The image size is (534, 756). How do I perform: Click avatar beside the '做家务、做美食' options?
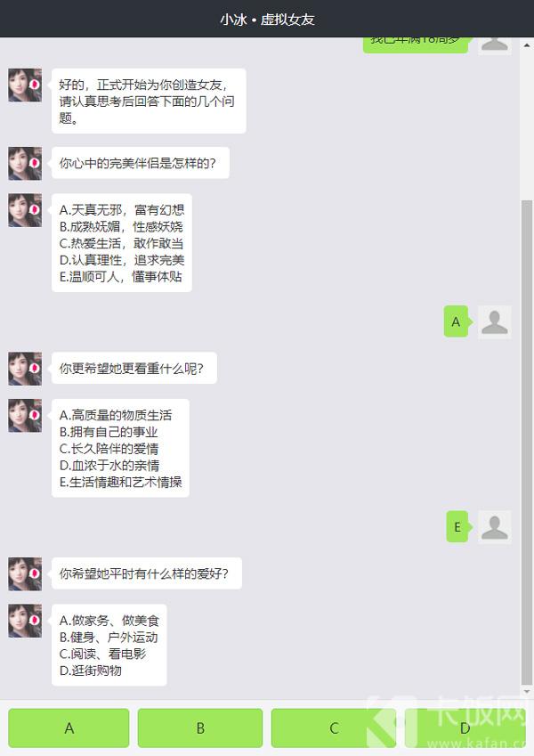[x=25, y=621]
